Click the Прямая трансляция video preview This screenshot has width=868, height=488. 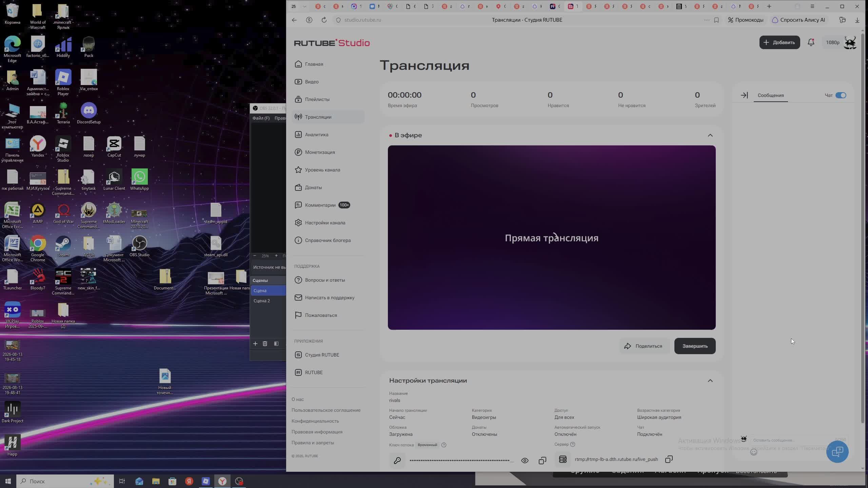pos(552,238)
